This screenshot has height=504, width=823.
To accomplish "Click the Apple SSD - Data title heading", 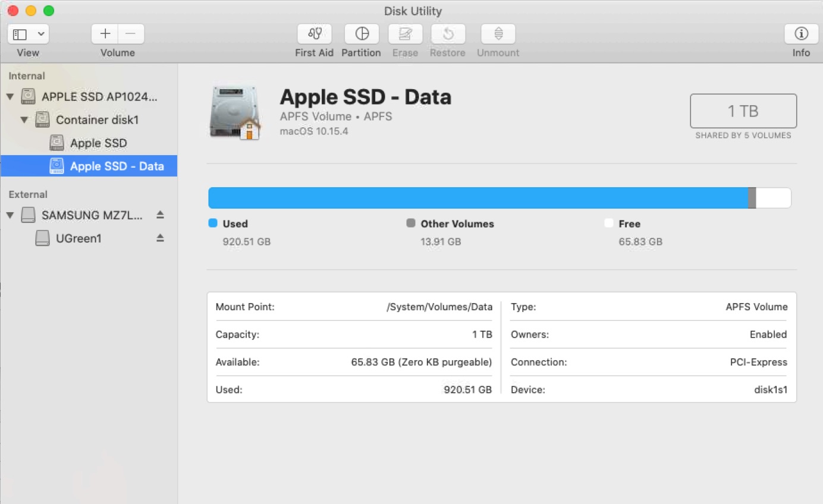I will (x=365, y=97).
